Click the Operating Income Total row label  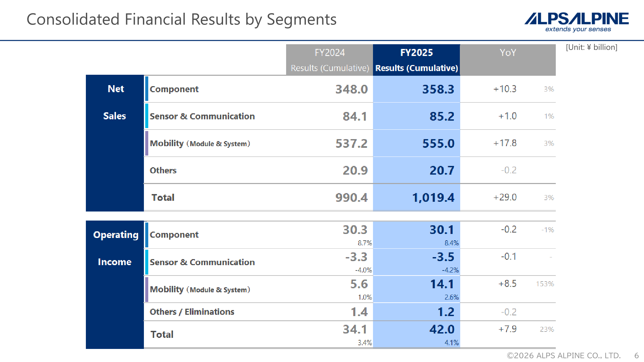(x=162, y=335)
